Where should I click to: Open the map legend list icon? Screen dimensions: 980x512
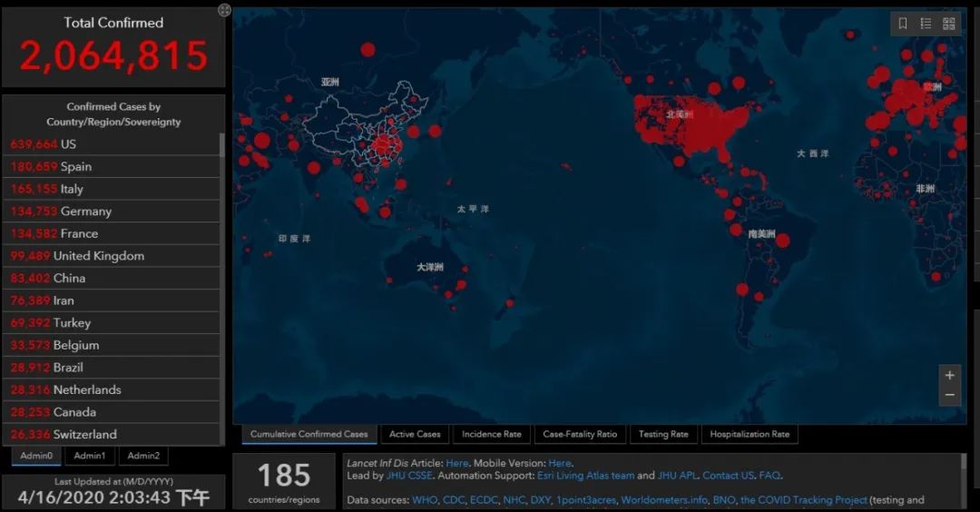pyautogui.click(x=926, y=24)
